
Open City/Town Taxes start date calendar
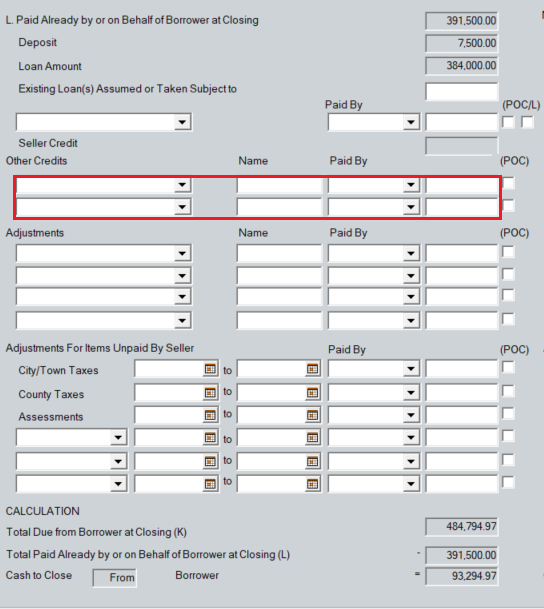click(x=210, y=369)
